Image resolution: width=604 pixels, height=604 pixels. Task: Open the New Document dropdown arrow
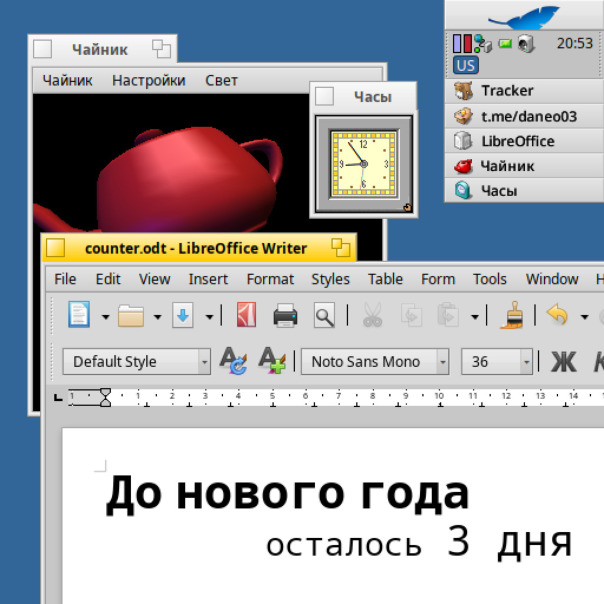105,317
